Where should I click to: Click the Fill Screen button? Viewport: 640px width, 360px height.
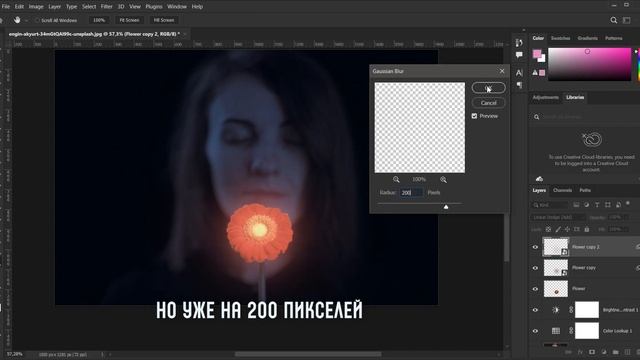click(x=164, y=20)
